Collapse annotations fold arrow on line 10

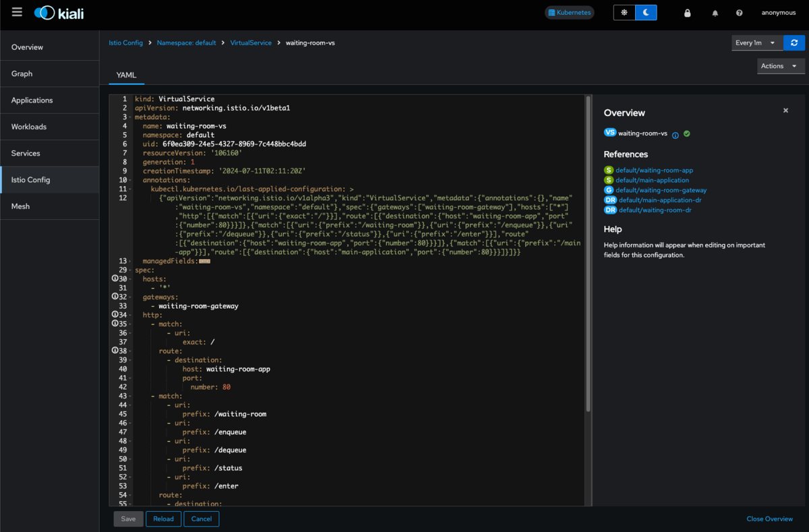tap(130, 180)
